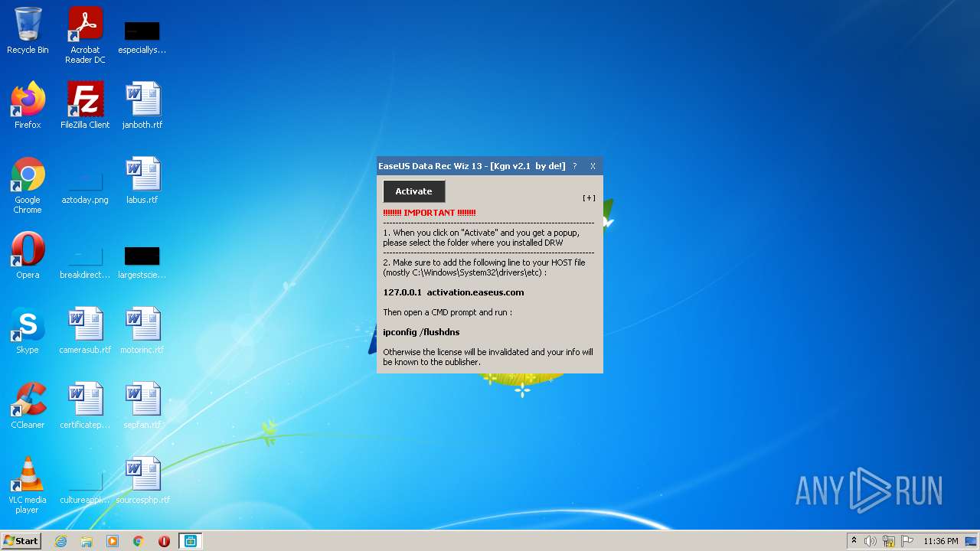Open Windows Media Player taskbar icon

click(x=113, y=541)
